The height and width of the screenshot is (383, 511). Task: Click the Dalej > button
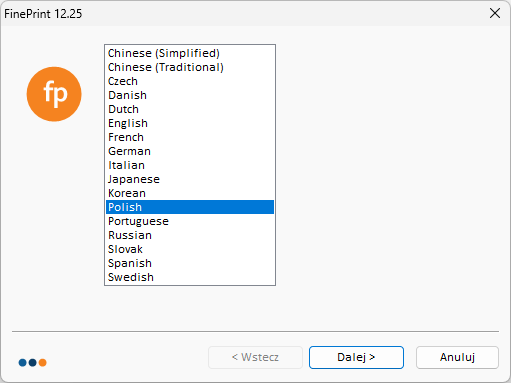click(356, 357)
